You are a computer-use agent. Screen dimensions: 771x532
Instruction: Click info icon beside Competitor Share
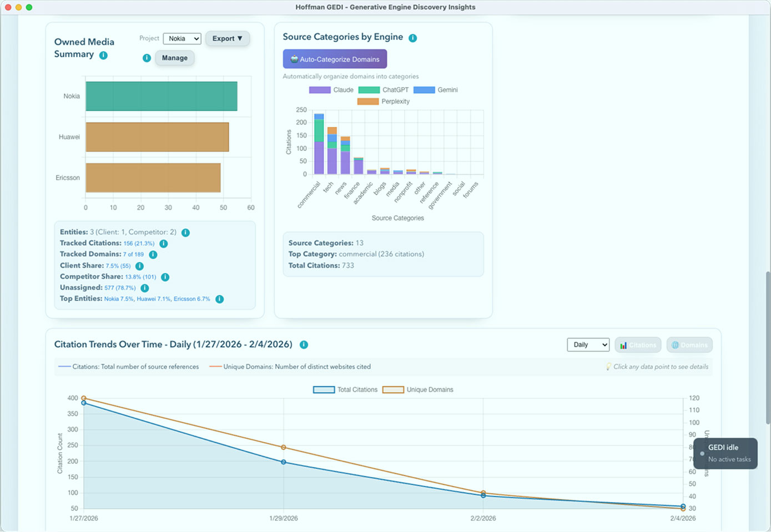[x=165, y=277]
